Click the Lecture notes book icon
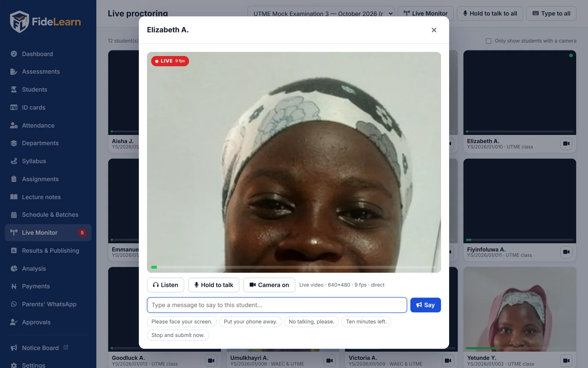 click(x=14, y=197)
